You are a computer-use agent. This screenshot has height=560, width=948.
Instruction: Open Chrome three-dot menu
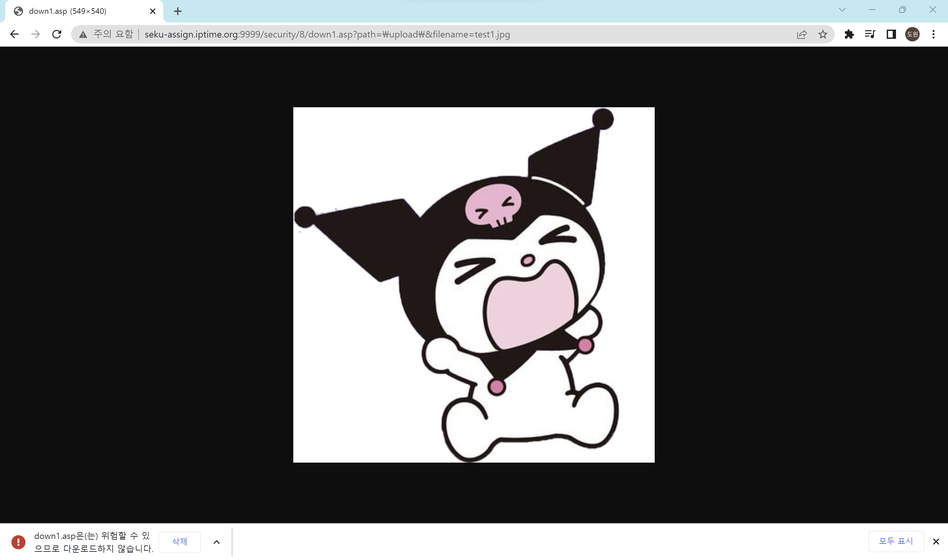(x=933, y=34)
